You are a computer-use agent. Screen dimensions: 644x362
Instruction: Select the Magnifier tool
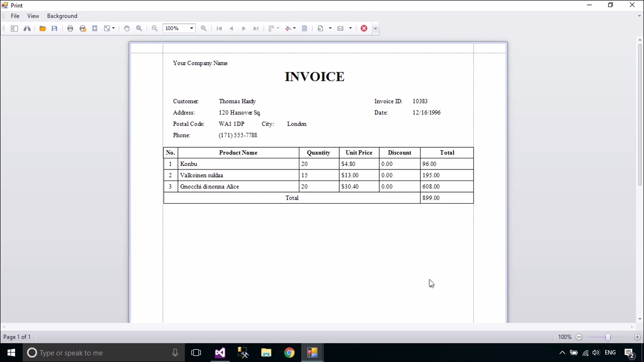[x=139, y=29]
